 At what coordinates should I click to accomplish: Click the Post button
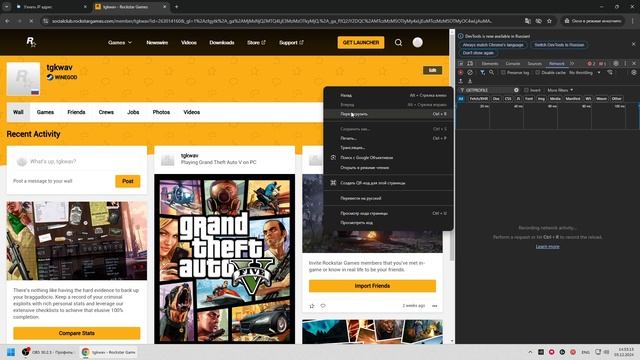(x=128, y=181)
